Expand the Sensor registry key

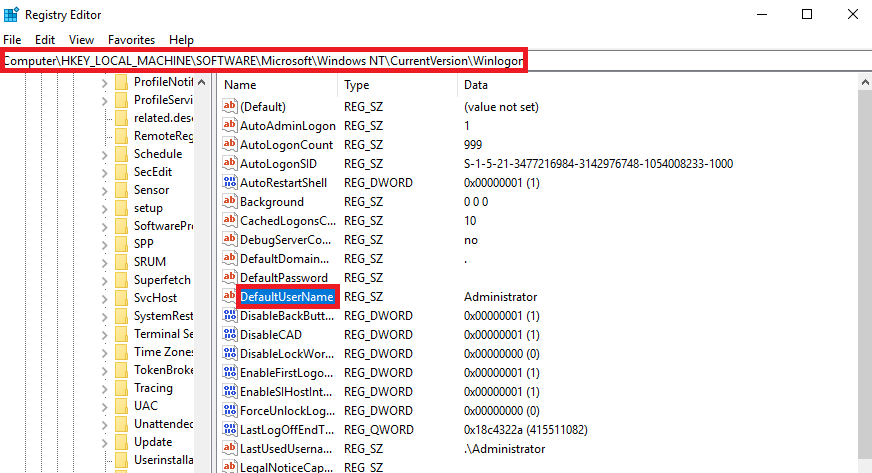[x=105, y=190]
